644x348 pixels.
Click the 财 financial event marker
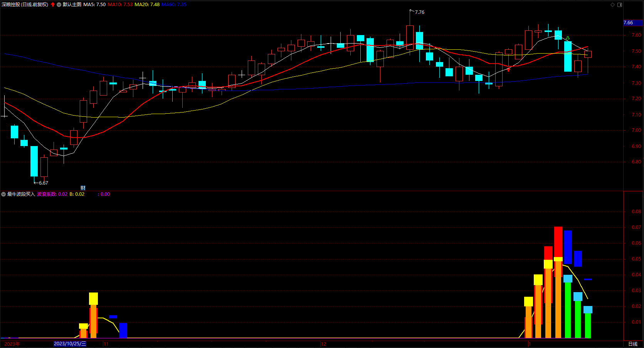pos(83,188)
